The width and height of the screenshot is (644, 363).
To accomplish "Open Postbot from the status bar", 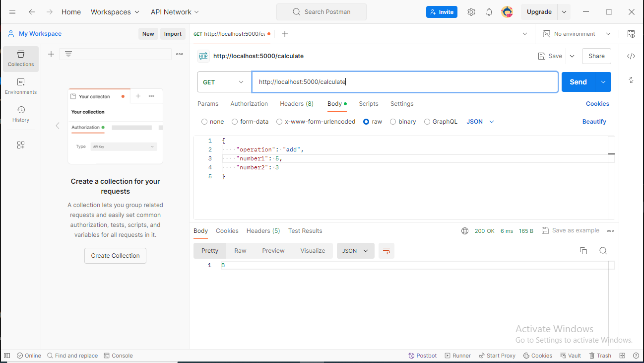I will pyautogui.click(x=423, y=356).
